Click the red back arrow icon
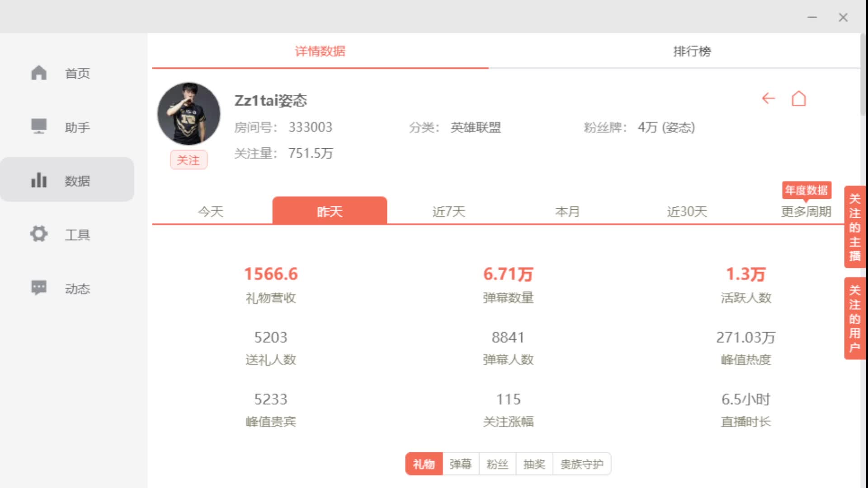This screenshot has width=868, height=488. coord(768,99)
